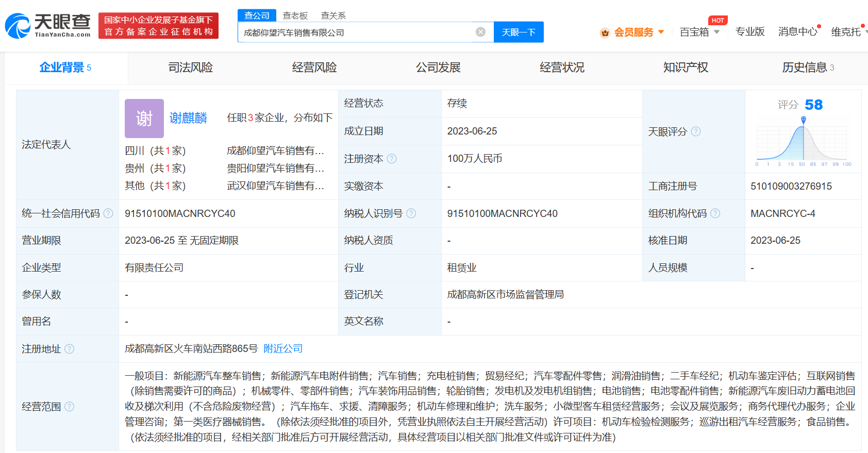Click the 行业 value 租赁业
The height and width of the screenshot is (453, 868).
click(462, 267)
